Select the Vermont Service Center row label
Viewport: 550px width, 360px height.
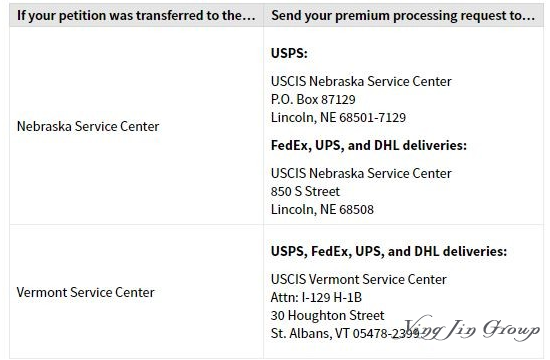point(85,292)
